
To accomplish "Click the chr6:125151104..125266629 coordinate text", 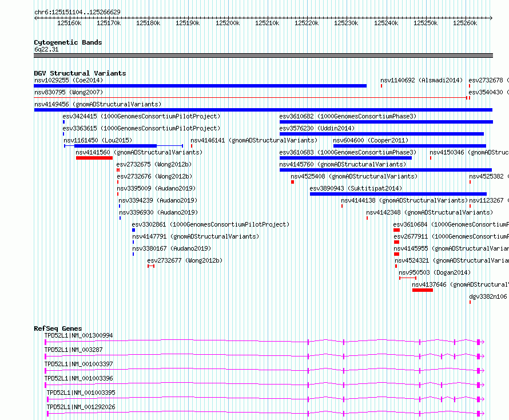I will 77,12.
